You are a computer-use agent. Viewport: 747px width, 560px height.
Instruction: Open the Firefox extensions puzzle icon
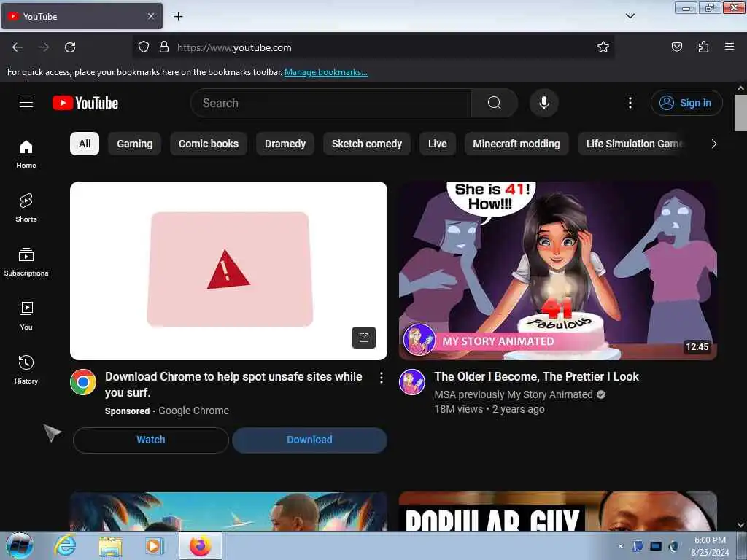tap(703, 47)
